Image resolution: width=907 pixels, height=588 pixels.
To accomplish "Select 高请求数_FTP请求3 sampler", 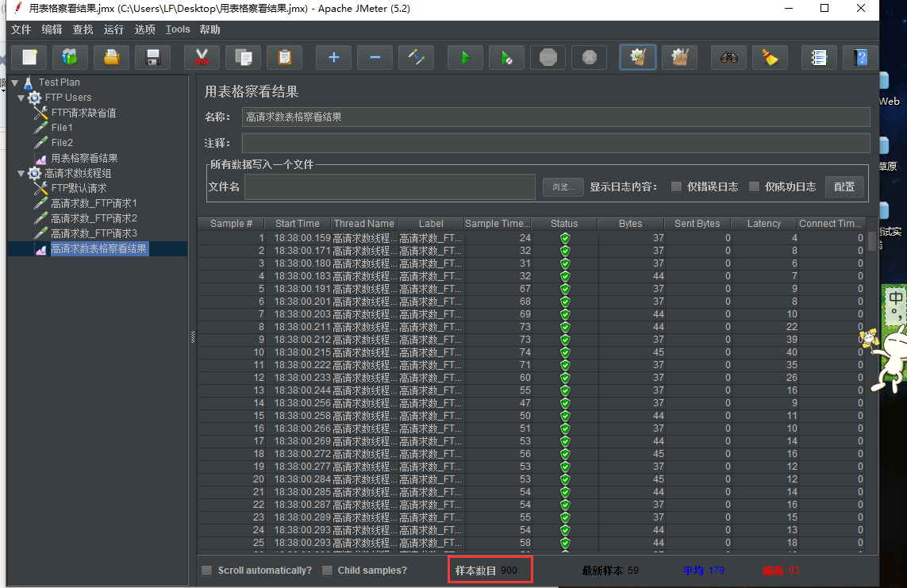I will 94,233.
